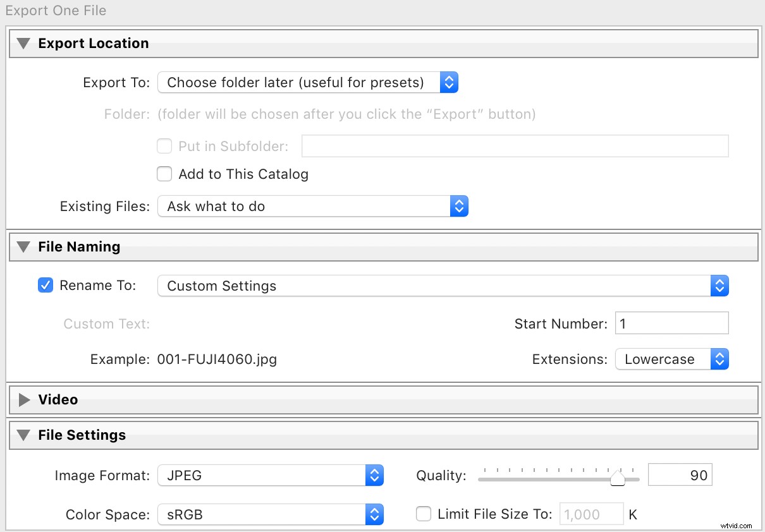Enable Add to This Catalog checkbox
The width and height of the screenshot is (765, 532).
(164, 174)
